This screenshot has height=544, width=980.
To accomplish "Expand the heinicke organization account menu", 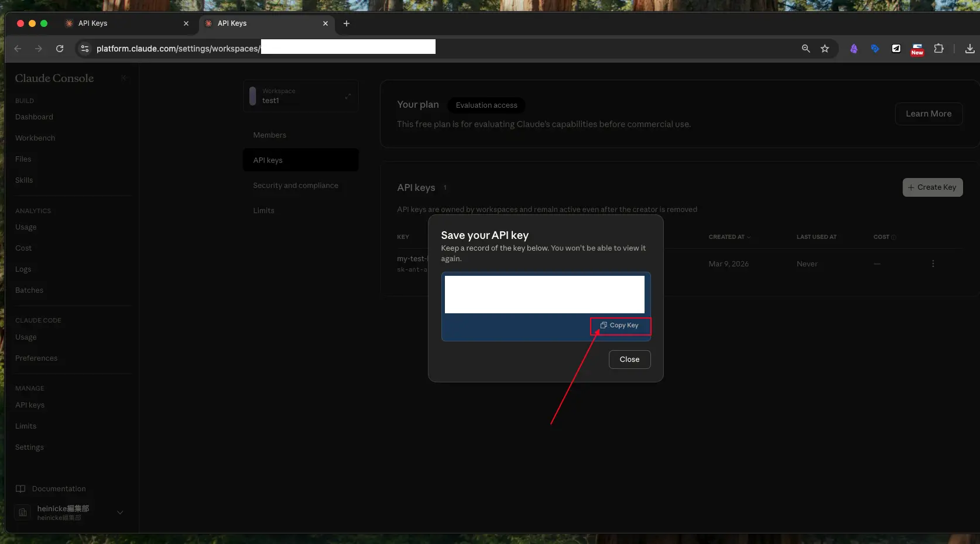I will (x=120, y=512).
